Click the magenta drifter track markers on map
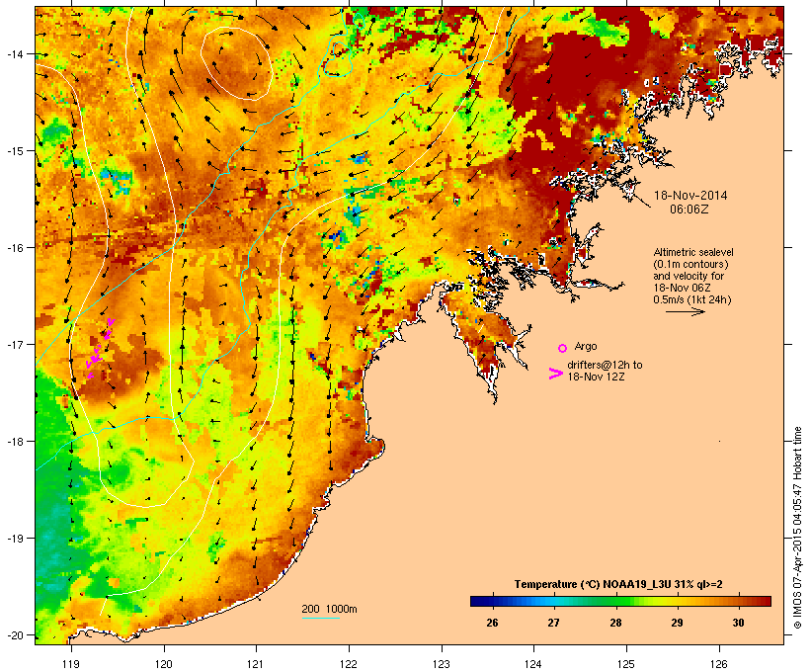 (100, 349)
